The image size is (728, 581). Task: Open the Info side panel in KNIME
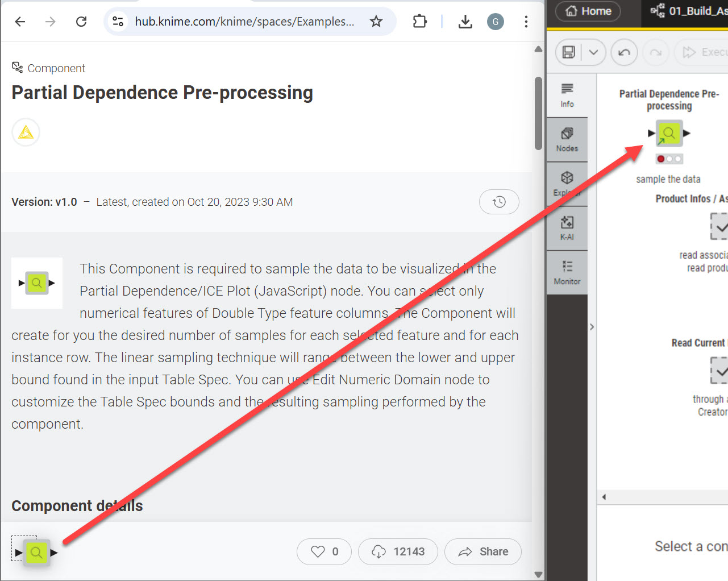(567, 96)
